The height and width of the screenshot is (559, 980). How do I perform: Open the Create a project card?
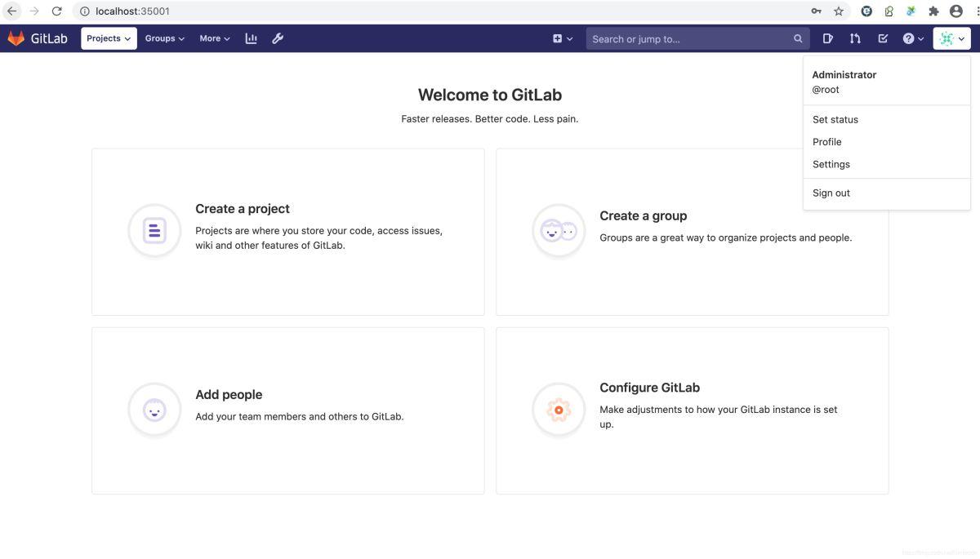288,232
